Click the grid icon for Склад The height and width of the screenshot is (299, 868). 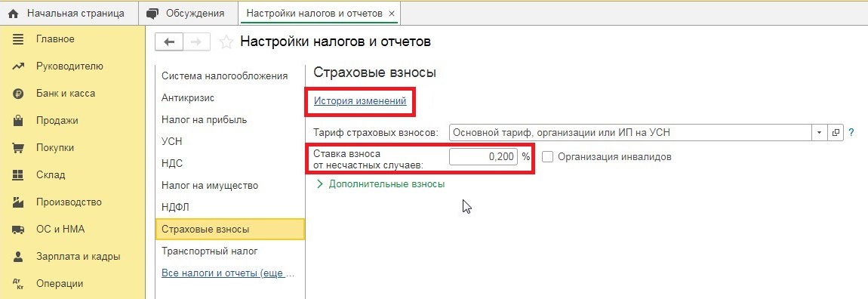click(18, 175)
